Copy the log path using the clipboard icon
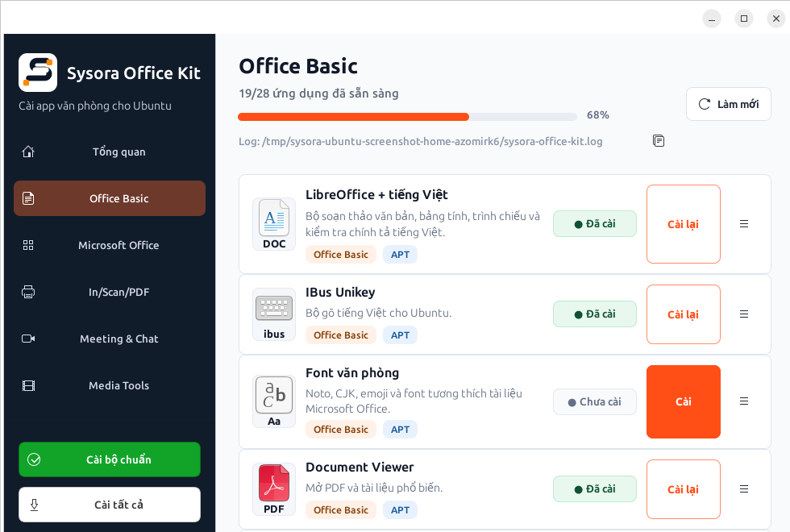This screenshot has width=790, height=532. tap(659, 140)
